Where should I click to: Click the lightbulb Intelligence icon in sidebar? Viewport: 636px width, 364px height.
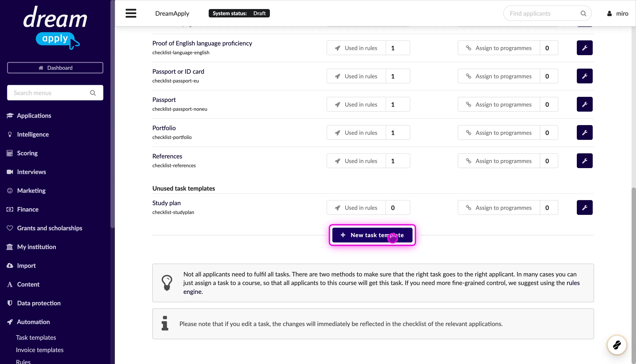[10, 134]
